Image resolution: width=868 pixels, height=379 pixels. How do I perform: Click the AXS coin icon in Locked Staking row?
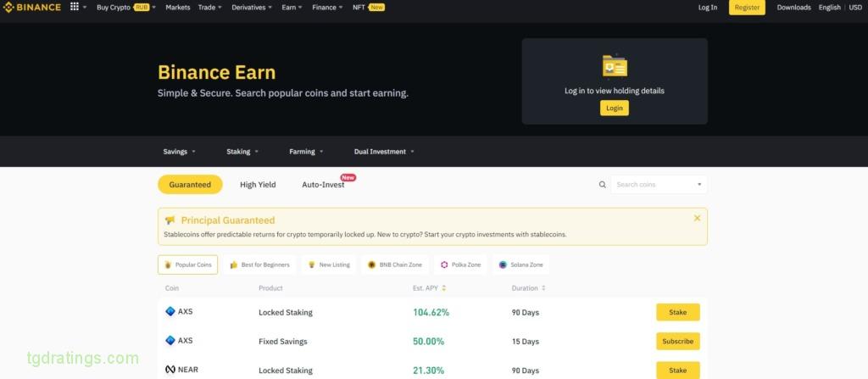pyautogui.click(x=170, y=311)
